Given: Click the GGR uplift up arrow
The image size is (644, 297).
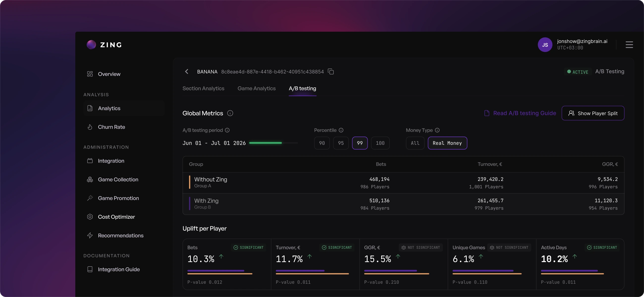Looking at the screenshot, I should (x=398, y=256).
